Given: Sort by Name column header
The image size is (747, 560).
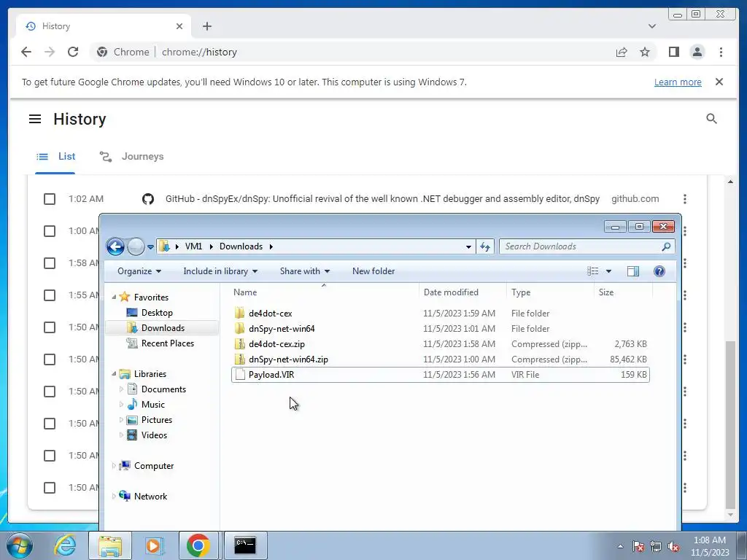Looking at the screenshot, I should tap(324, 292).
